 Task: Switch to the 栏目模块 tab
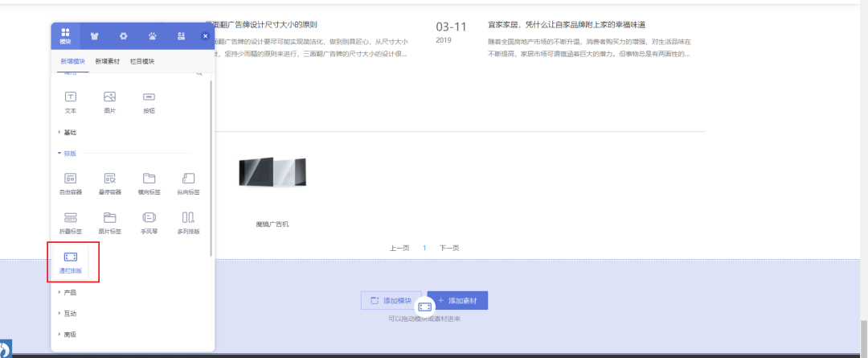142,61
